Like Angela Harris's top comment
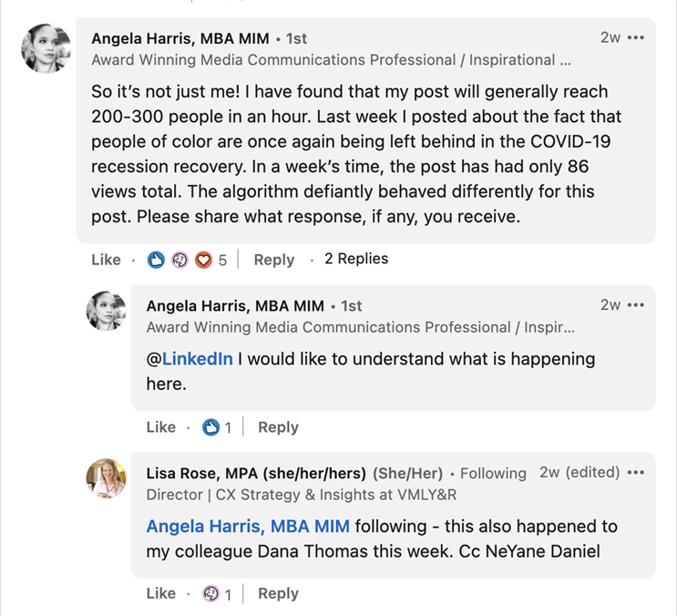The image size is (677, 616). [106, 260]
